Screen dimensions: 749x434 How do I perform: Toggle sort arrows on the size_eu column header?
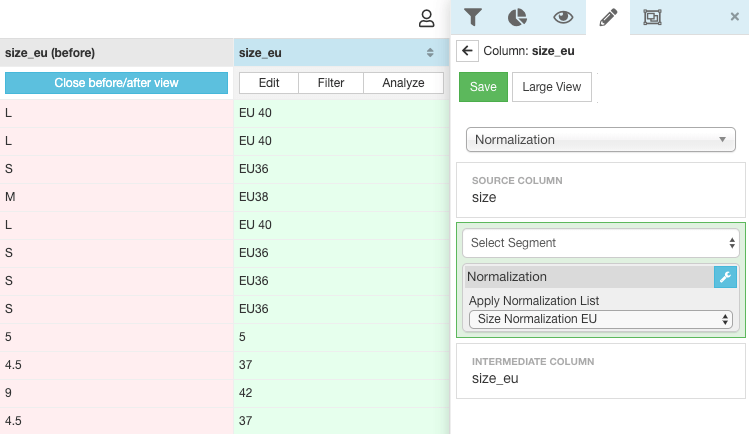[x=430, y=53]
